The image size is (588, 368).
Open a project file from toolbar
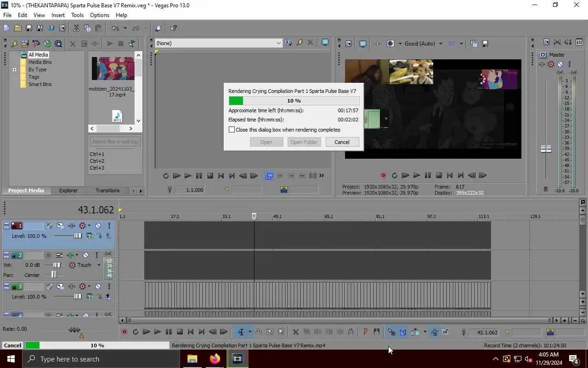(x=17, y=28)
